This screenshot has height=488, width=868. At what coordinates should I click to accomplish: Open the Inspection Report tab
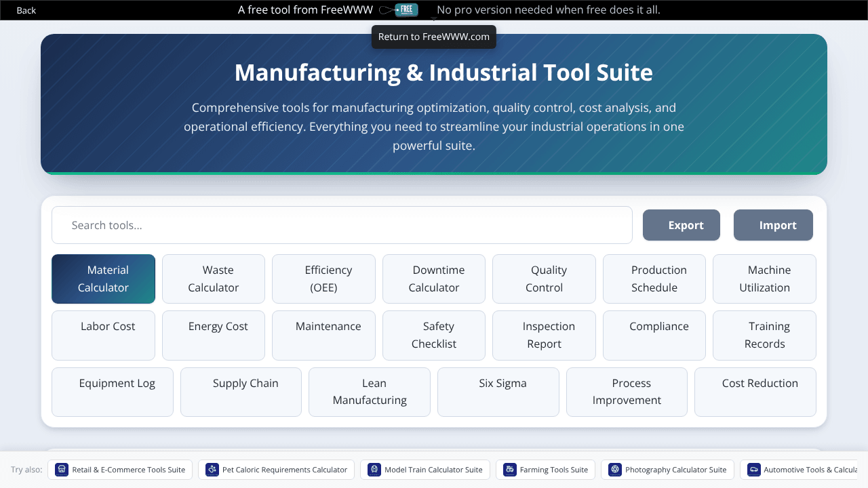(544, 335)
